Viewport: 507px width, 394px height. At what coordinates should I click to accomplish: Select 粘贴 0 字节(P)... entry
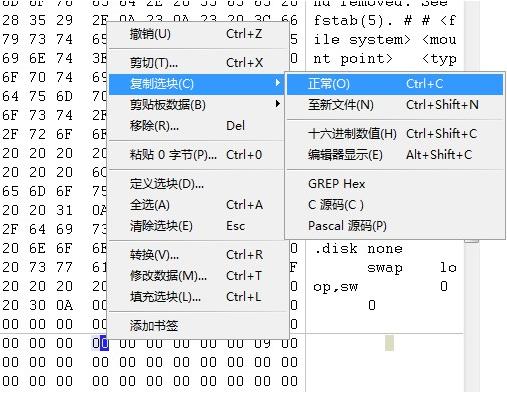coord(198,155)
